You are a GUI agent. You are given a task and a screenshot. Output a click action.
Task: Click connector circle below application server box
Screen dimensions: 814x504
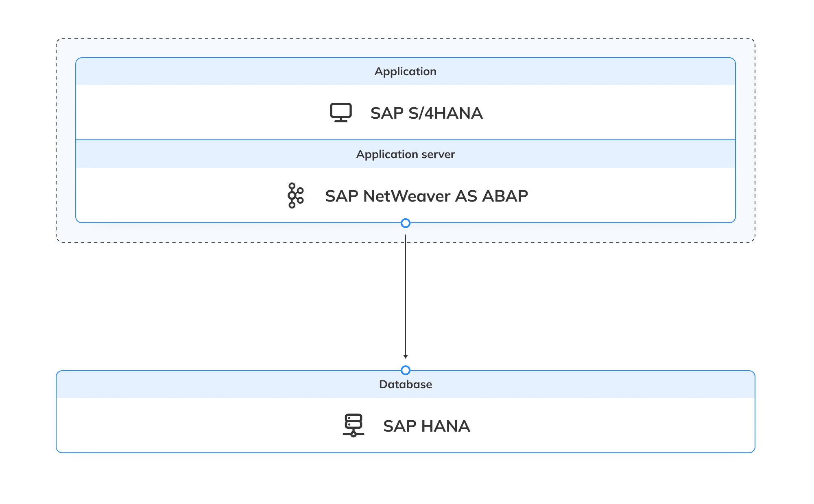click(406, 223)
